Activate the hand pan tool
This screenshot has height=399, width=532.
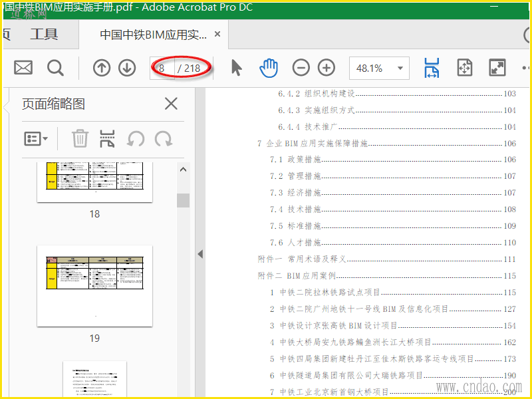point(269,68)
